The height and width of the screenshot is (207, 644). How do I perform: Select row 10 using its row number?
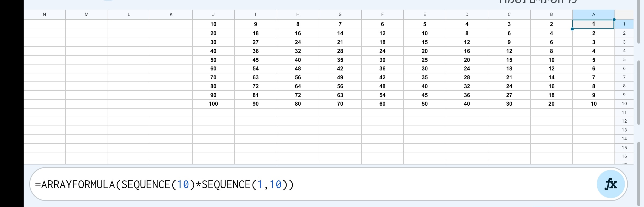click(624, 103)
